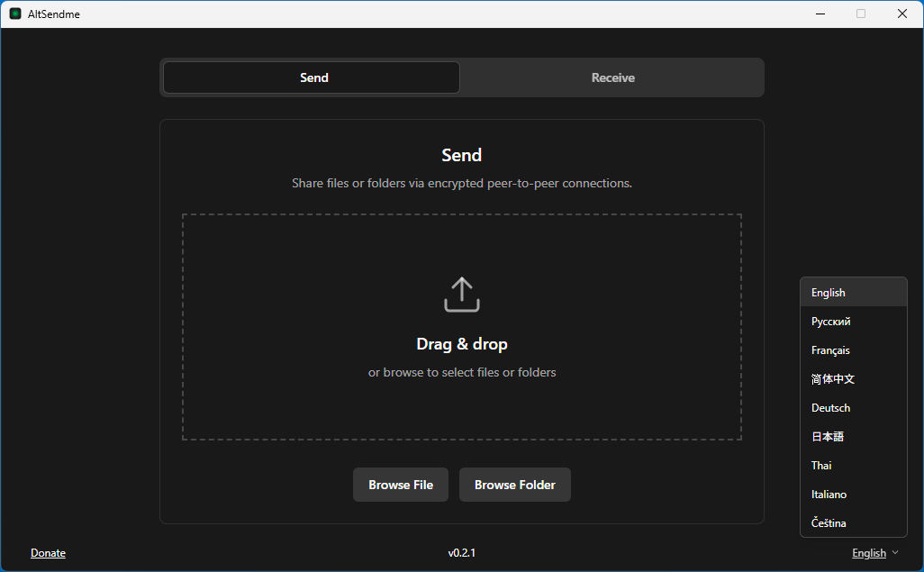
Task: Collapse the English language dropdown
Action: pos(869,553)
